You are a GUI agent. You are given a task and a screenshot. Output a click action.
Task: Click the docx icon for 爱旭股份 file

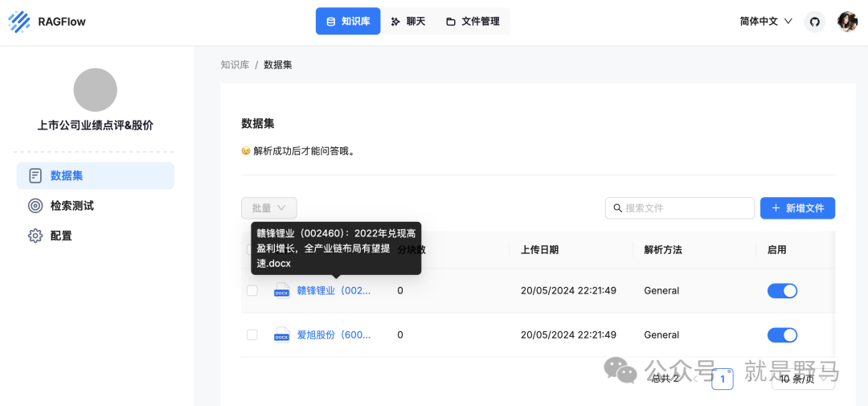pos(281,334)
